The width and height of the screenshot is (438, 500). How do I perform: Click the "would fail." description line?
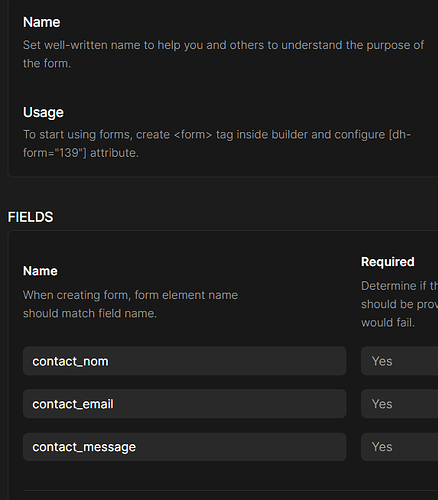pyautogui.click(x=388, y=323)
